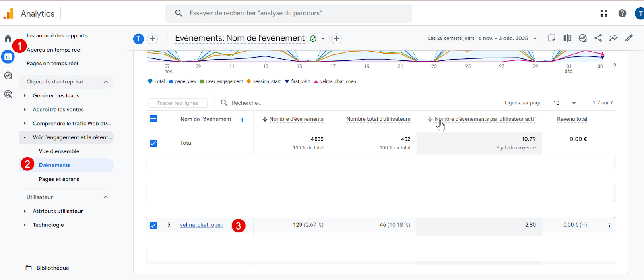Toggle the Total row checkbox

[x=153, y=143]
